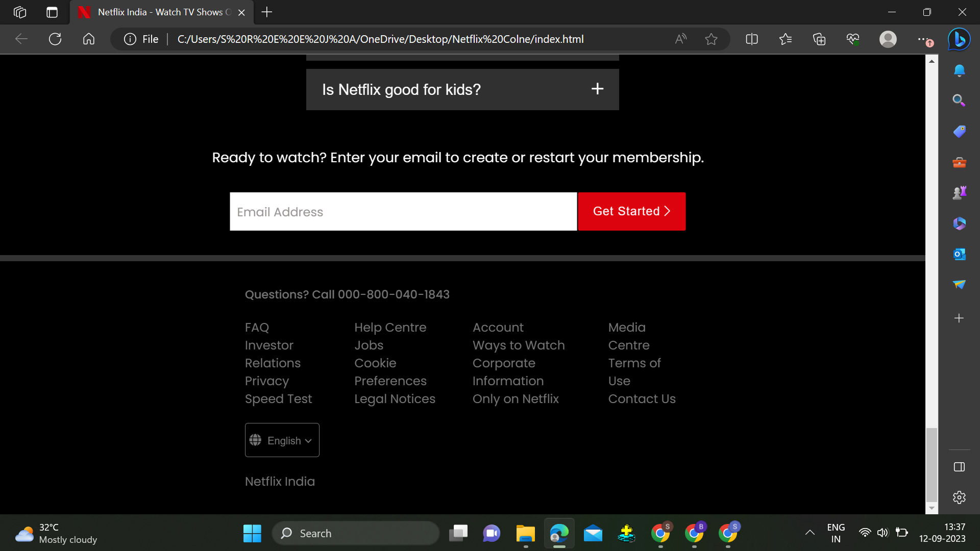
Task: Add the page to favorites
Action: point(711,39)
